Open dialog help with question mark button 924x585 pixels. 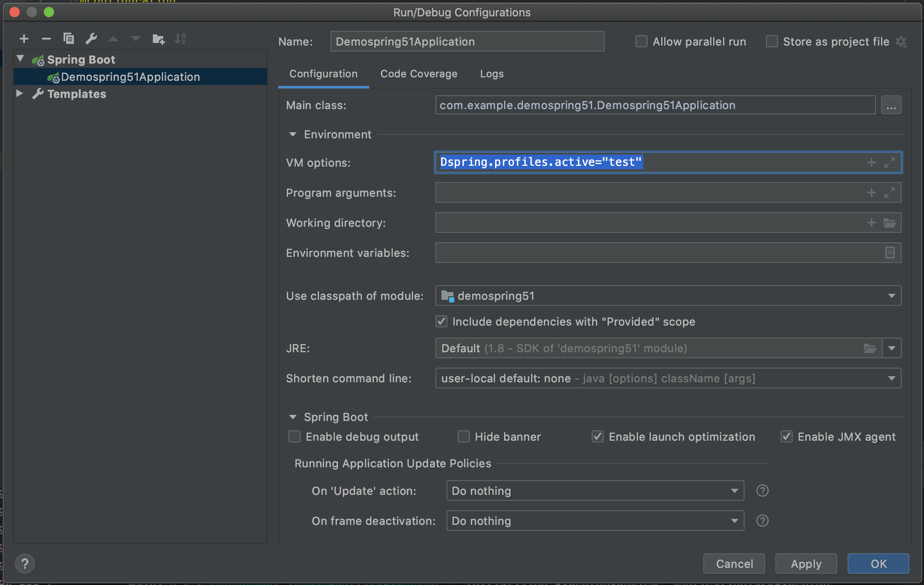[x=25, y=564]
